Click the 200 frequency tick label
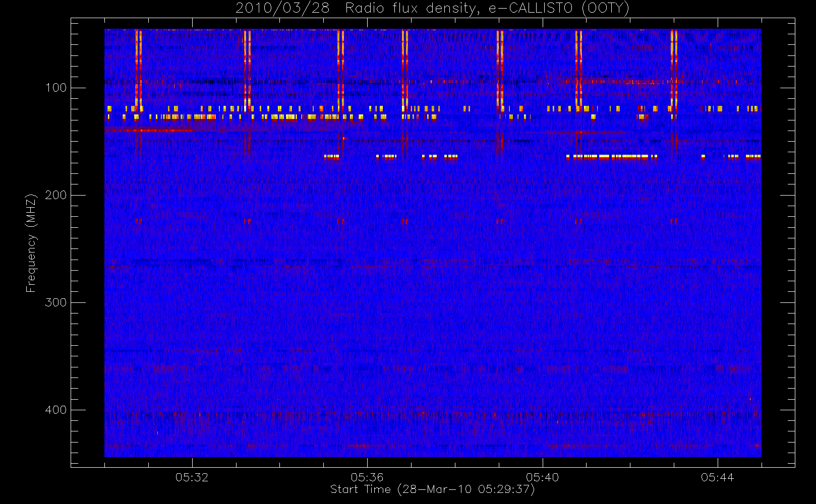Viewport: 816px width, 504px height. tap(55, 195)
